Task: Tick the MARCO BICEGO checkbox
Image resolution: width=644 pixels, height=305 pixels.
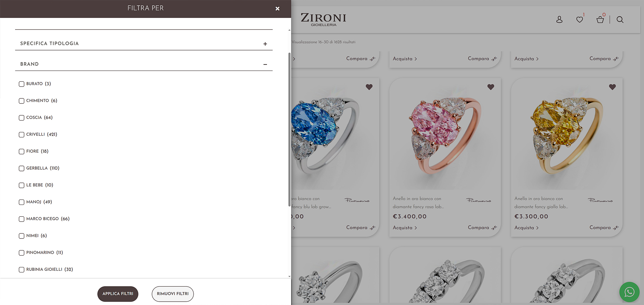Action: [x=21, y=219]
